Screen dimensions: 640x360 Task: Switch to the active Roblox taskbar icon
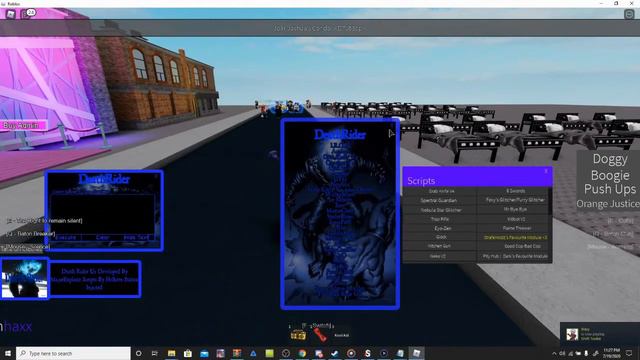416,353
